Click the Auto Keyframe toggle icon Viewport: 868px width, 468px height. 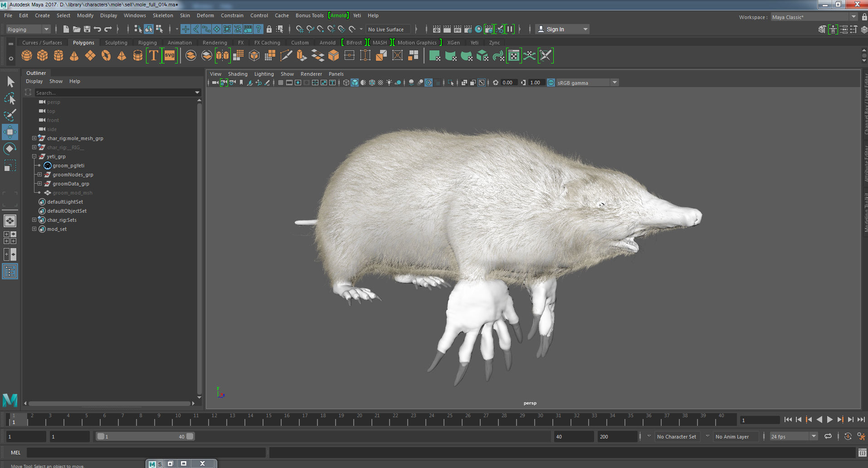(x=848, y=436)
